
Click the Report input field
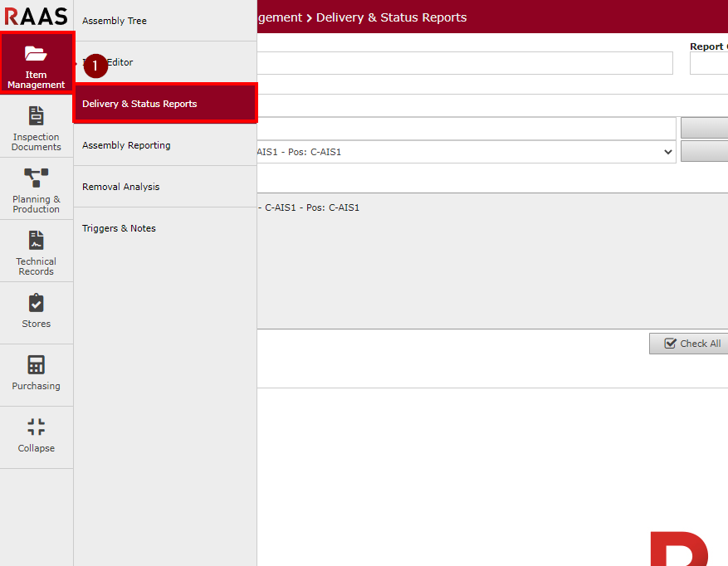708,63
